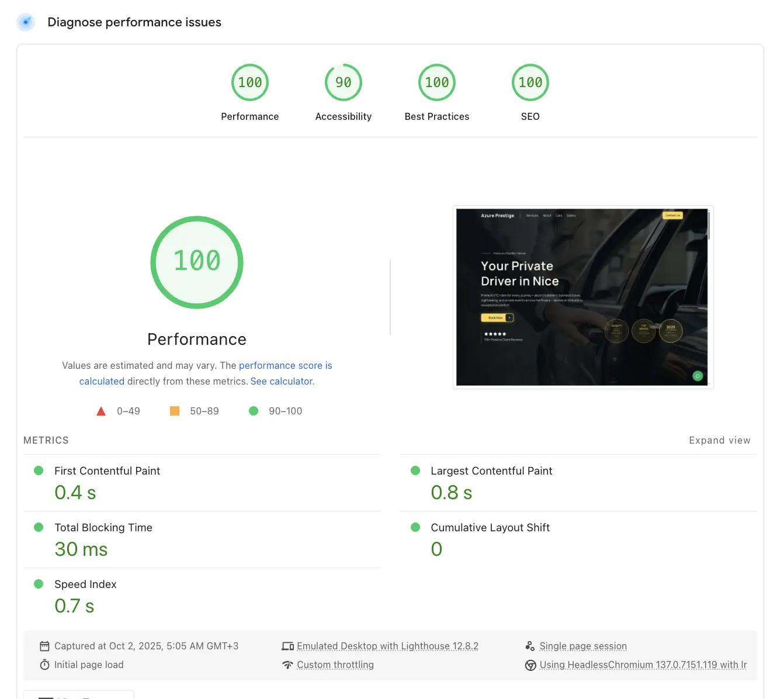Jump to the Best Practices score gauge
The height and width of the screenshot is (699, 784).
pos(437,83)
